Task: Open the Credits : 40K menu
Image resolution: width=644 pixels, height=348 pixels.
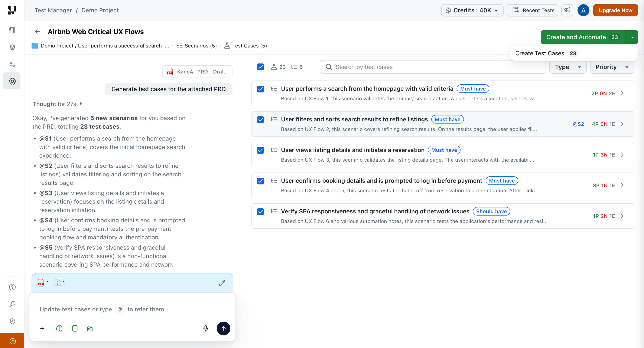Action: (x=472, y=10)
